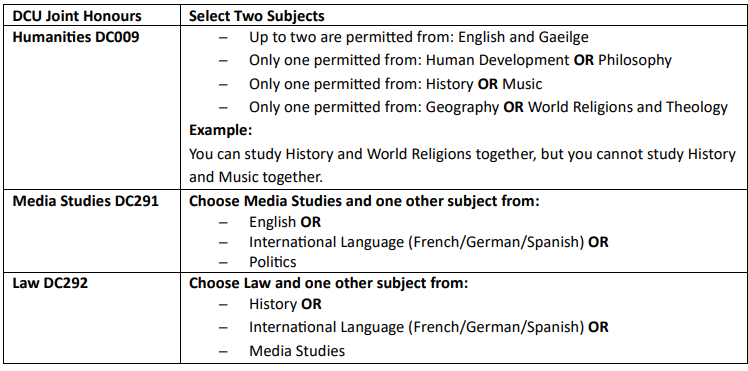
Task: Select the 'Media Studies DC291' row label
Action: point(85,201)
